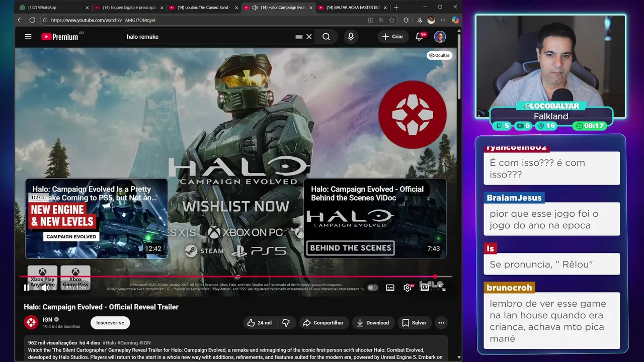Subscribe with Inscrever-se button

click(x=110, y=323)
